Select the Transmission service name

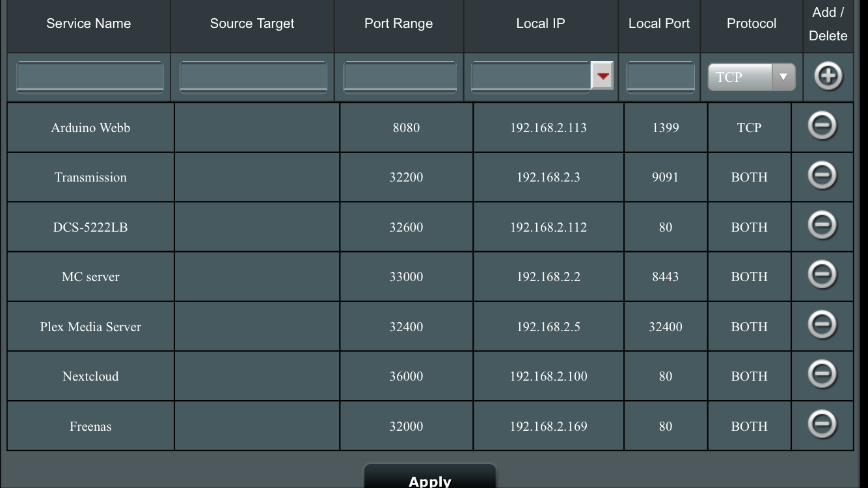click(x=90, y=177)
